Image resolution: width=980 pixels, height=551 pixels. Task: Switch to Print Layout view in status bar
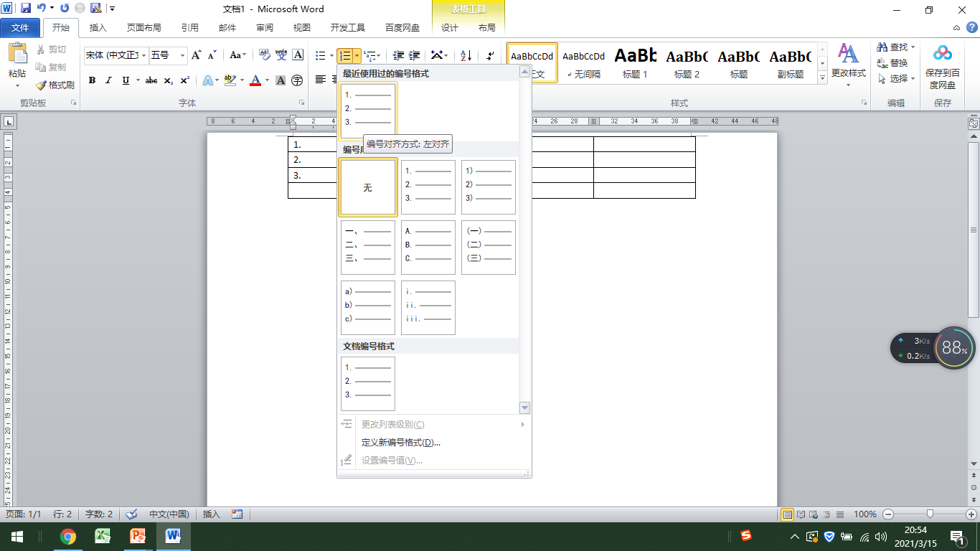coord(787,514)
